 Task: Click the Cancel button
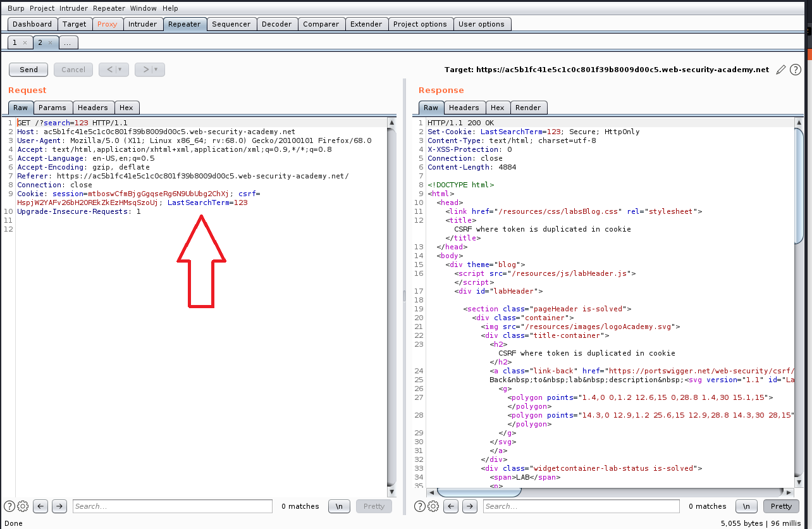(73, 70)
